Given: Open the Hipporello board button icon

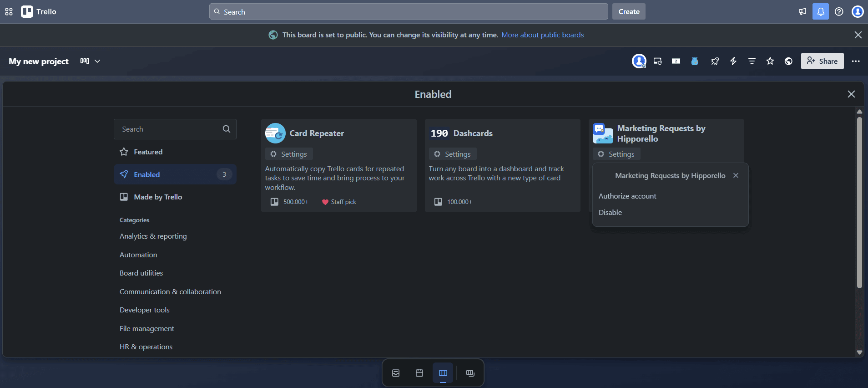Looking at the screenshot, I should pyautogui.click(x=695, y=61).
